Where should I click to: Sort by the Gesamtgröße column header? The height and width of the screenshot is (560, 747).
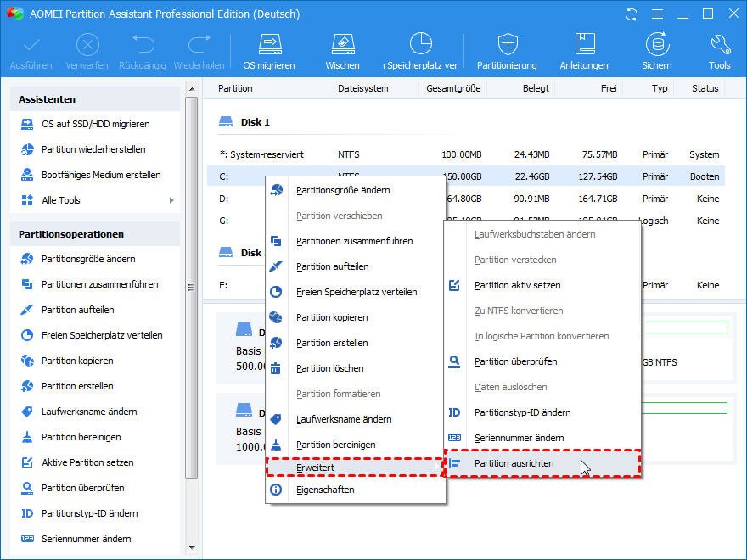(453, 88)
